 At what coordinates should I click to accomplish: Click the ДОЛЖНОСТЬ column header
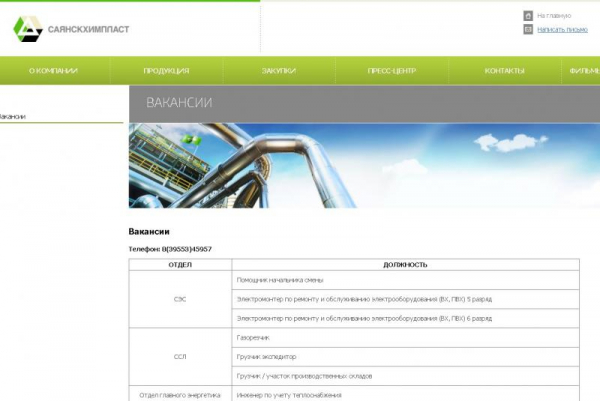(x=405, y=265)
